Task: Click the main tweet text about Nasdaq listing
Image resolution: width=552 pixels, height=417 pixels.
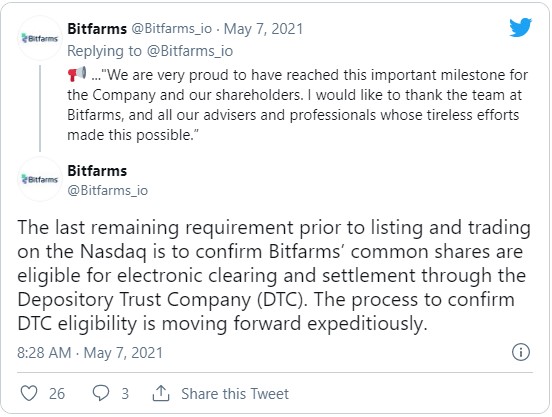Action: [x=274, y=276]
